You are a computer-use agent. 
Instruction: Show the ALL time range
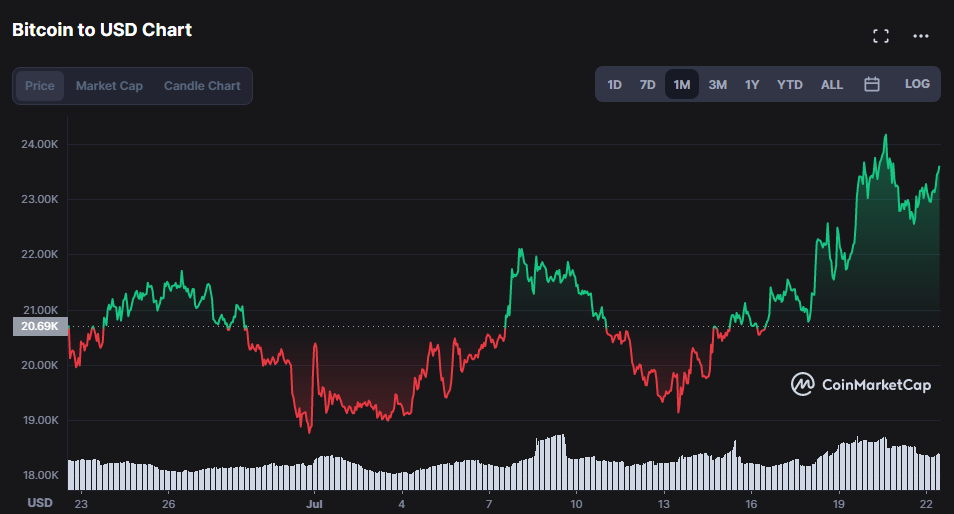[x=832, y=85]
